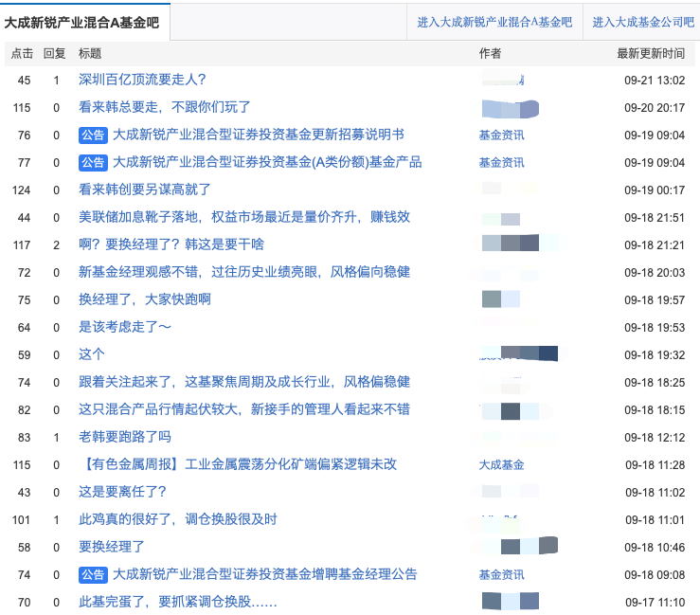Click the 作者 column header
Screen dimensions: 700x615
coord(490,54)
